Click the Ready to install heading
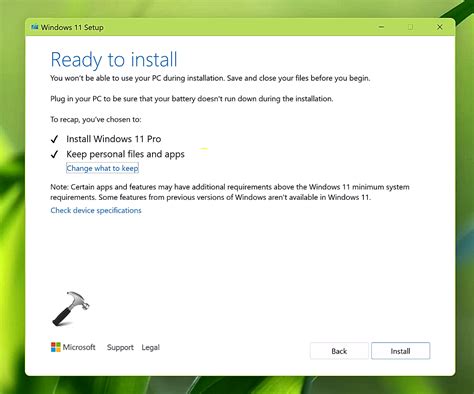474x394 pixels. [x=114, y=60]
